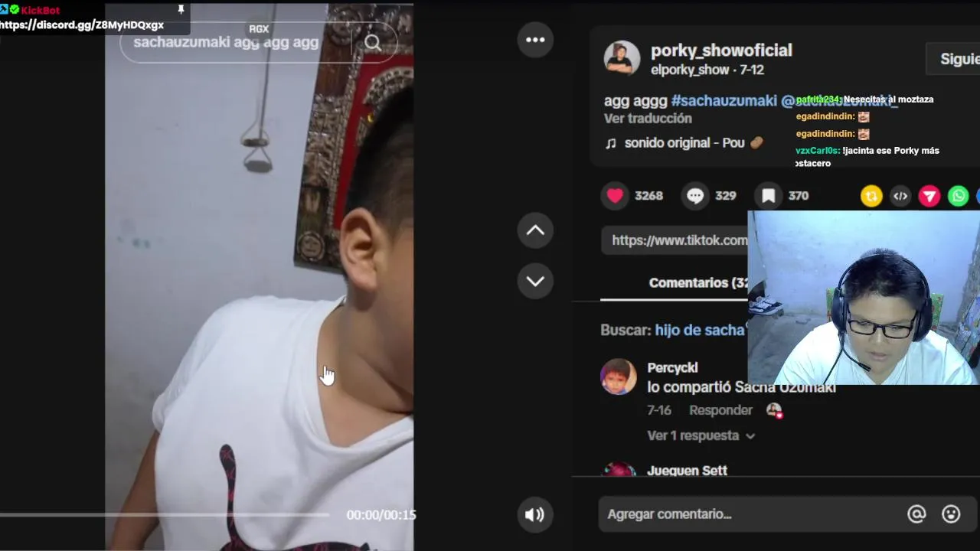Screen dimensions: 980x551
Task: Open comments via the speech bubble icon
Action: [695, 196]
